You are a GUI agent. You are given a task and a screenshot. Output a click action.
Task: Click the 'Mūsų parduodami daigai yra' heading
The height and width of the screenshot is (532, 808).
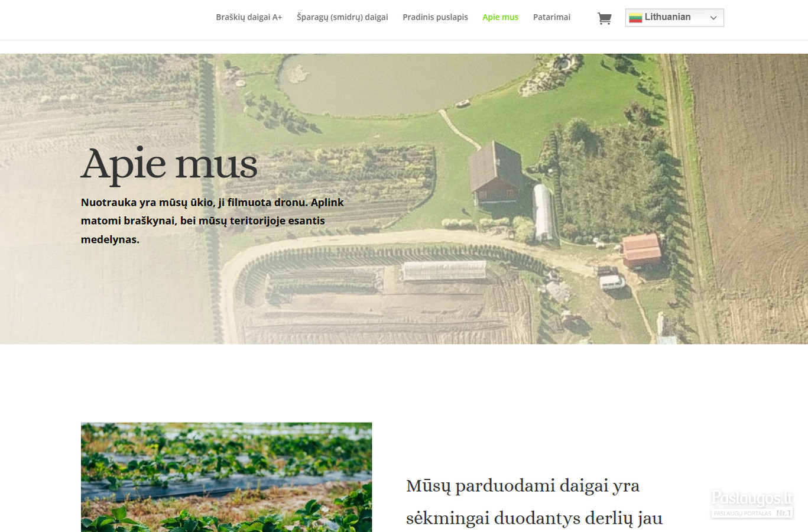tap(534, 502)
